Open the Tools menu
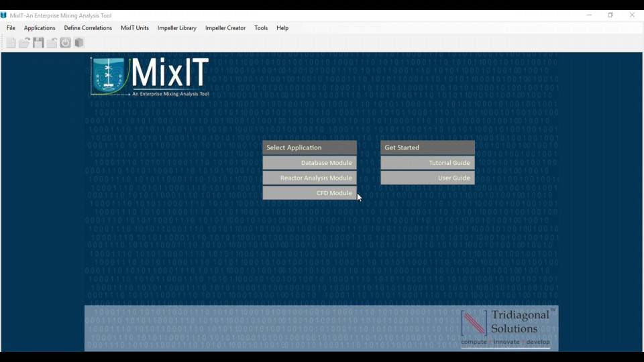644x362 pixels. (261, 28)
